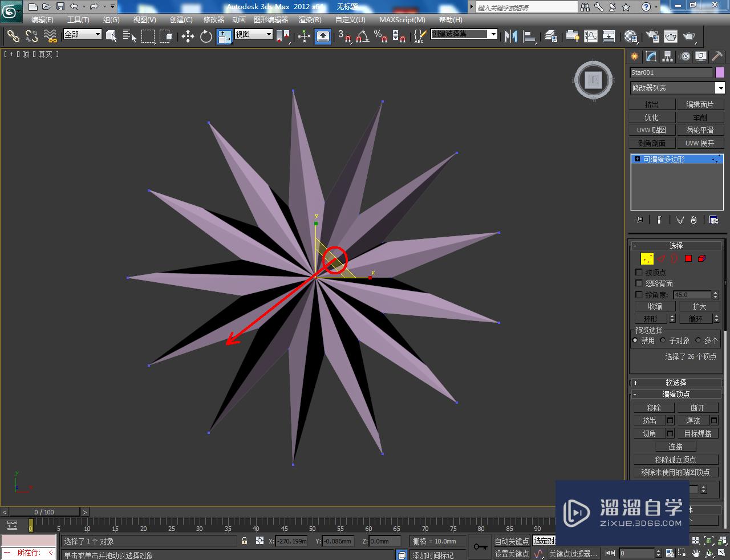
Task: Toggle Angle Snap
Action: 363,36
